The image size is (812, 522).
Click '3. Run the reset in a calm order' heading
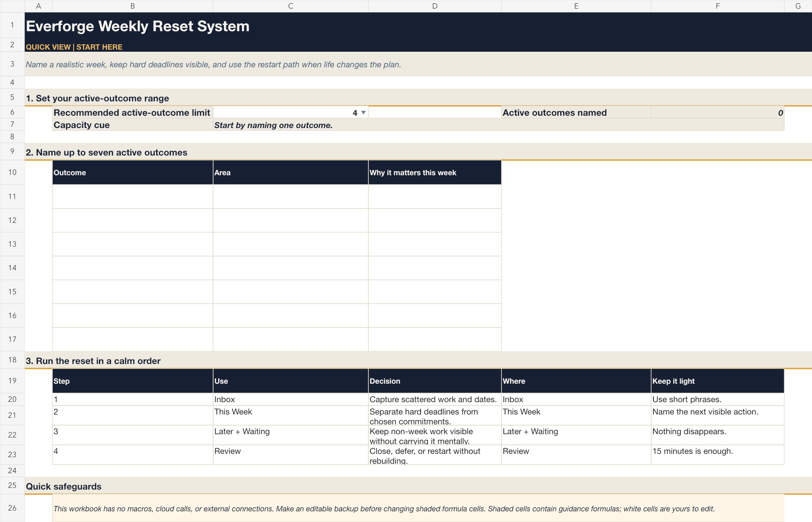click(93, 361)
